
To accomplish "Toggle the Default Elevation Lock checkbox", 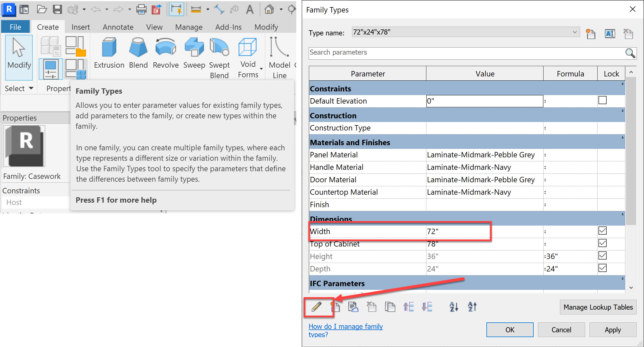I will [x=602, y=100].
